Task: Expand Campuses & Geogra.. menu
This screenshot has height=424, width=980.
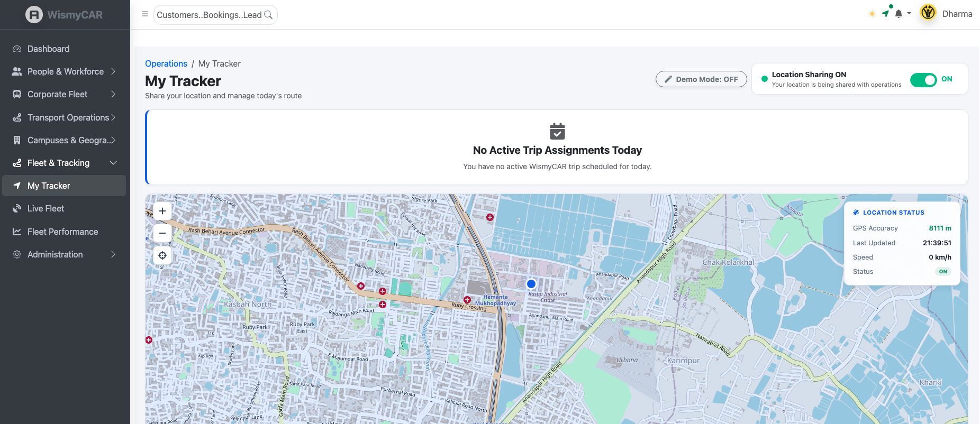Action: [x=64, y=140]
